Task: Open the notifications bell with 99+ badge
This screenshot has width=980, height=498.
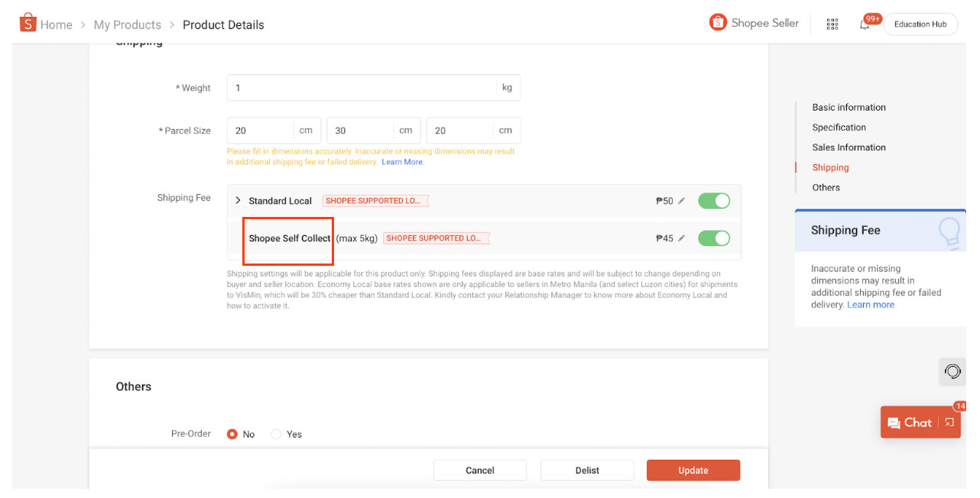Action: point(865,24)
